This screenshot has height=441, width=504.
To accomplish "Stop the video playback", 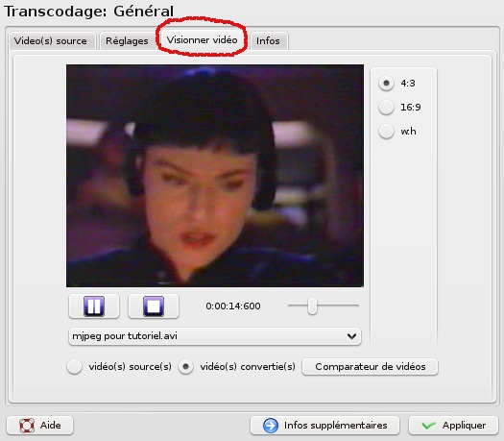I will tap(154, 306).
